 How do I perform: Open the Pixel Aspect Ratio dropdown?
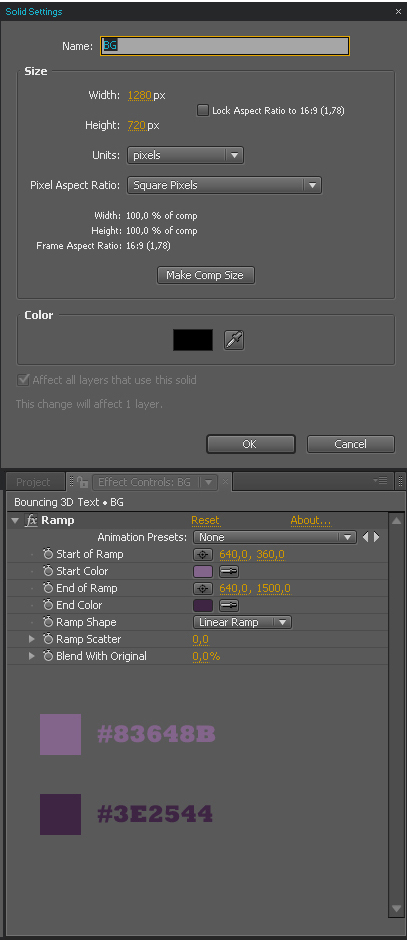coord(224,185)
